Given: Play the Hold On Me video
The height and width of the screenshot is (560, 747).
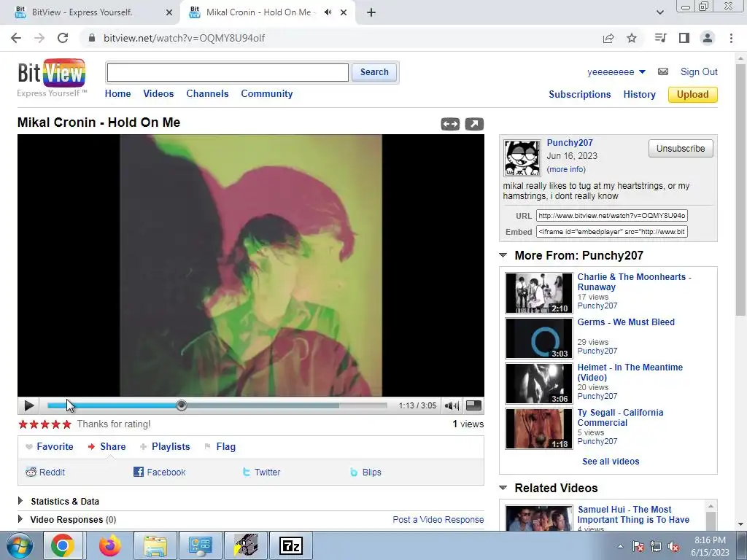Looking at the screenshot, I should point(28,405).
